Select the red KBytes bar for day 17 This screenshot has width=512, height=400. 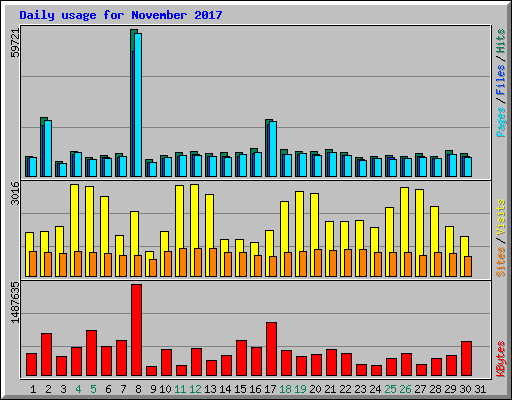tap(271, 349)
